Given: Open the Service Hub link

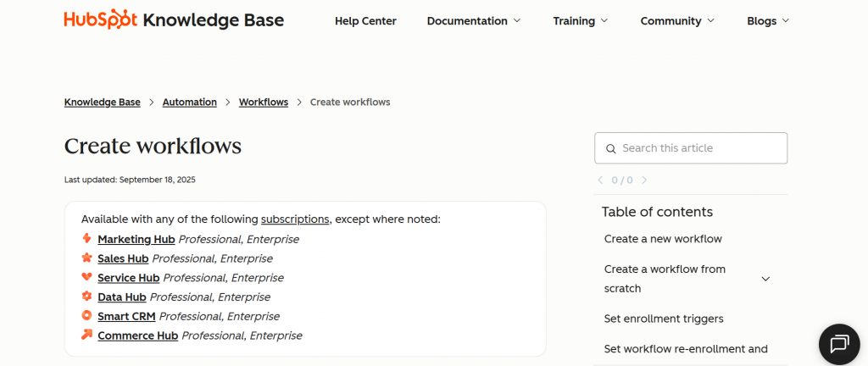Looking at the screenshot, I should click(129, 278).
